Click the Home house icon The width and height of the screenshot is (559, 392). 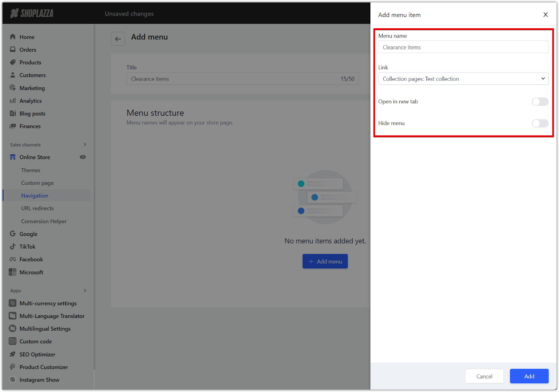tap(13, 37)
